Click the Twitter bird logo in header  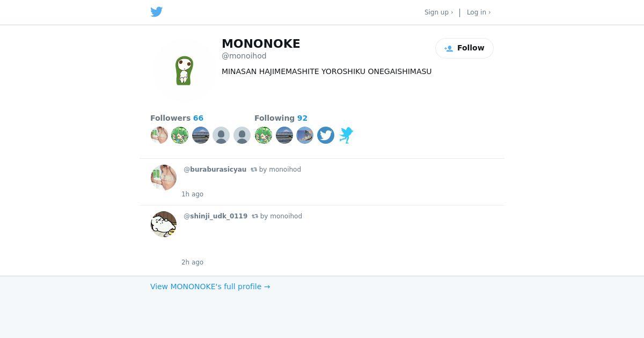pyautogui.click(x=157, y=12)
